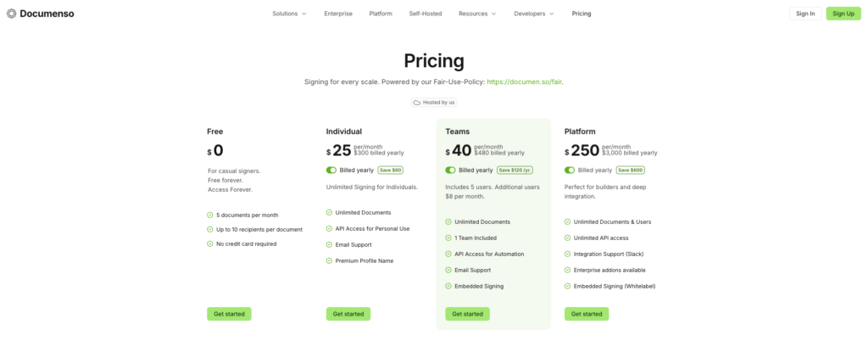
Task: Click Get started under Individual plan
Action: 348,314
